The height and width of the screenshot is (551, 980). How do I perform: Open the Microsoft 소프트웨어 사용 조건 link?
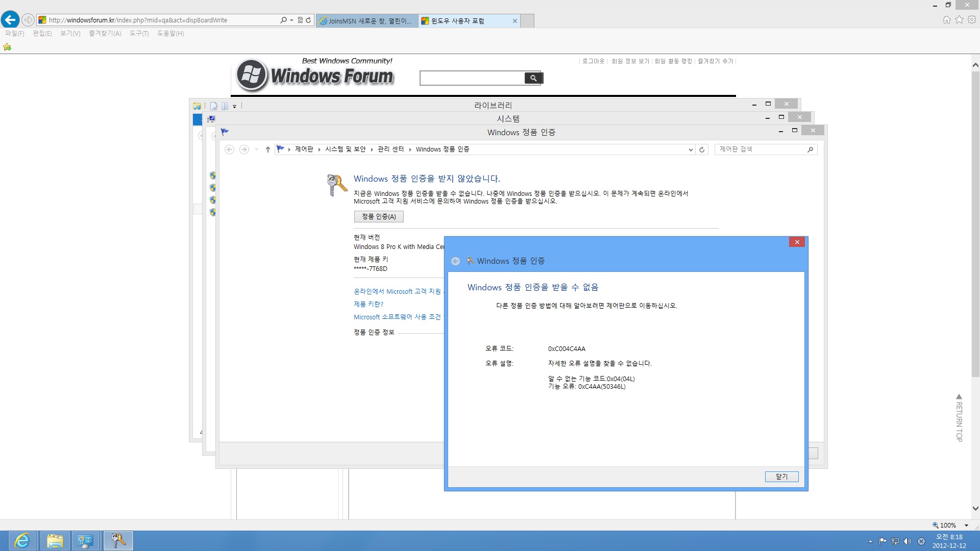tap(397, 317)
